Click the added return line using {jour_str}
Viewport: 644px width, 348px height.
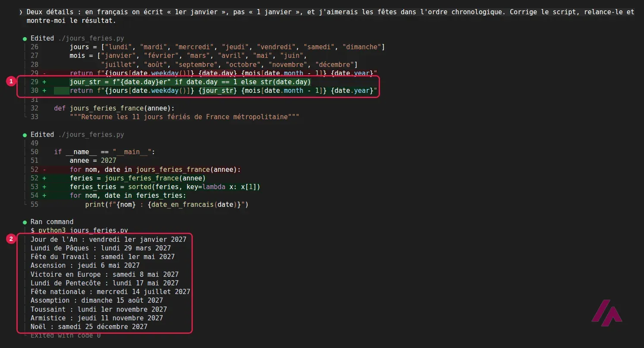(x=223, y=91)
